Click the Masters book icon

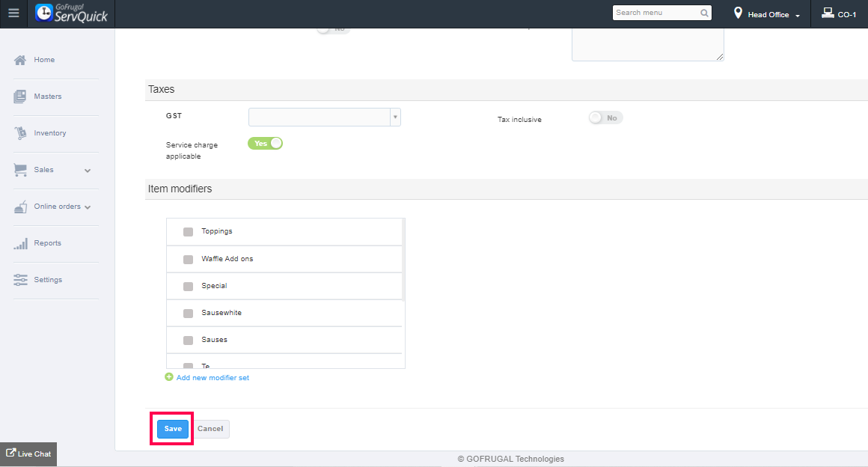pyautogui.click(x=20, y=97)
